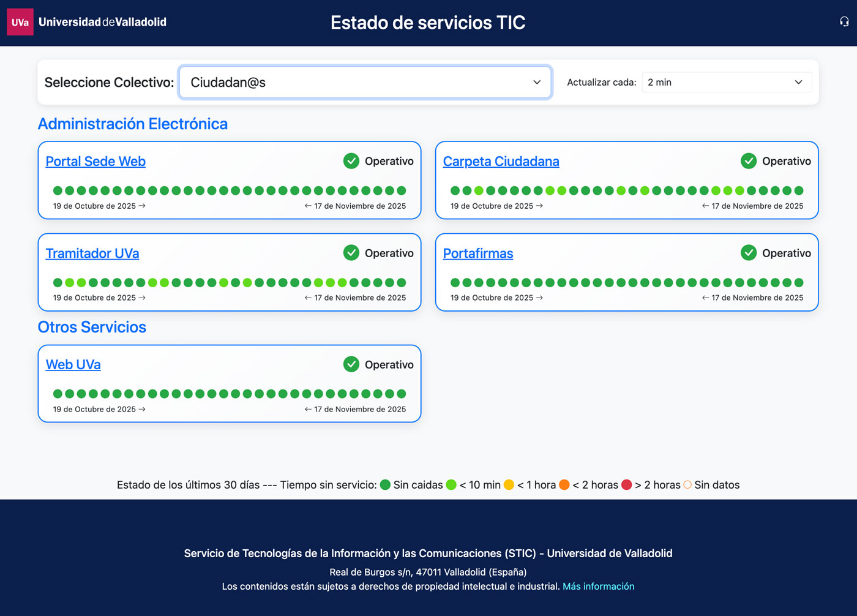Open the Tramitador UVa link

point(92,254)
